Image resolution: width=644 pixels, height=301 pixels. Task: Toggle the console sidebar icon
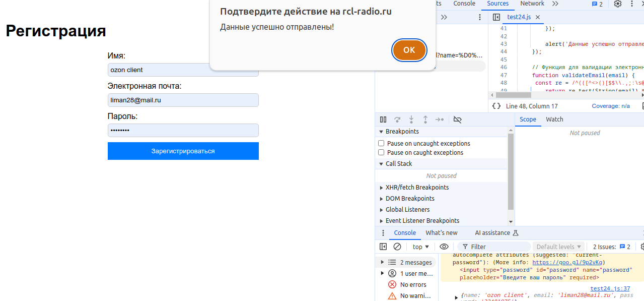click(383, 247)
